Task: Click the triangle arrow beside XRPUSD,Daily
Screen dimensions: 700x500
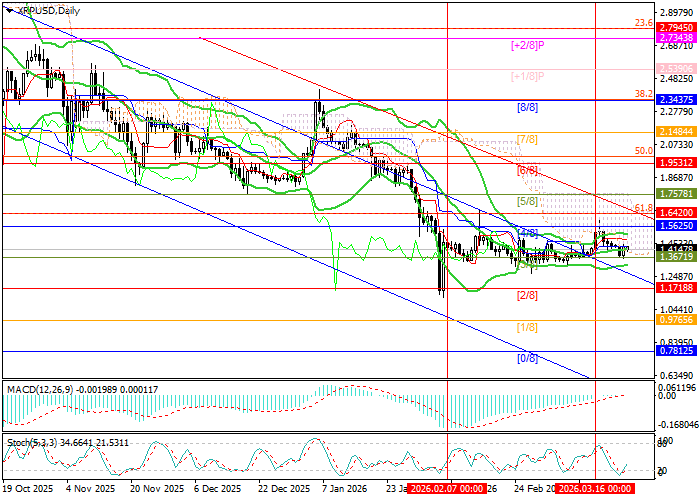Action: [x=10, y=9]
